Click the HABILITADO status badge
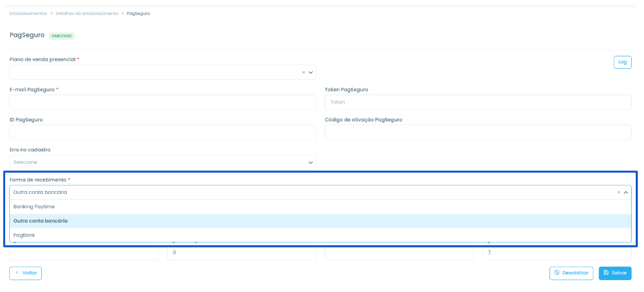 [62, 36]
